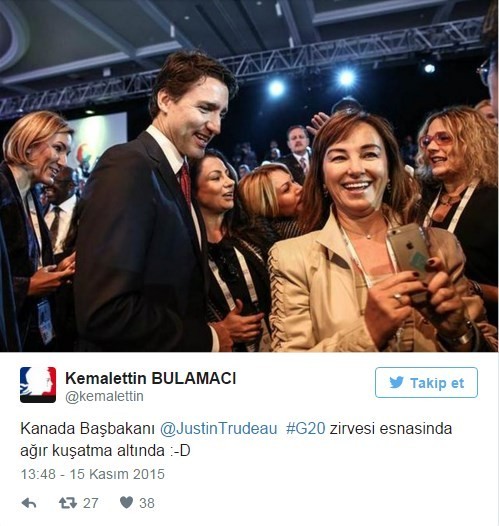The image size is (499, 526).
Task: Follow the account with Takip et button
Action: point(426,382)
